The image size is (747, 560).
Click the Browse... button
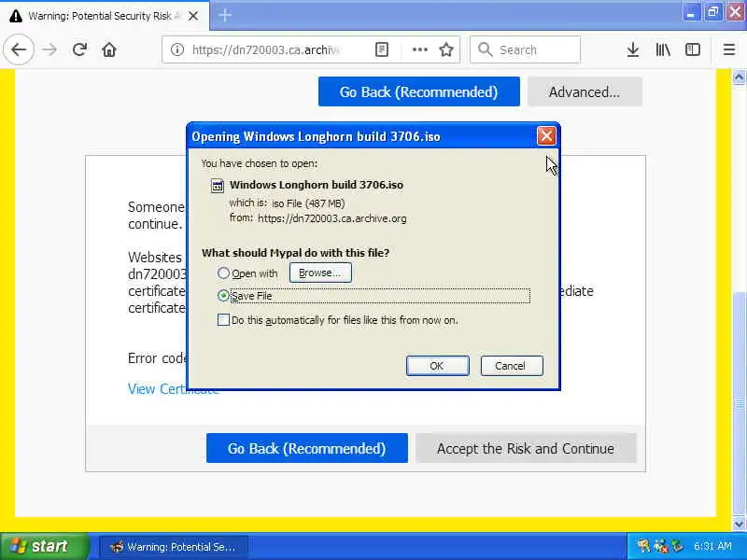tap(320, 273)
